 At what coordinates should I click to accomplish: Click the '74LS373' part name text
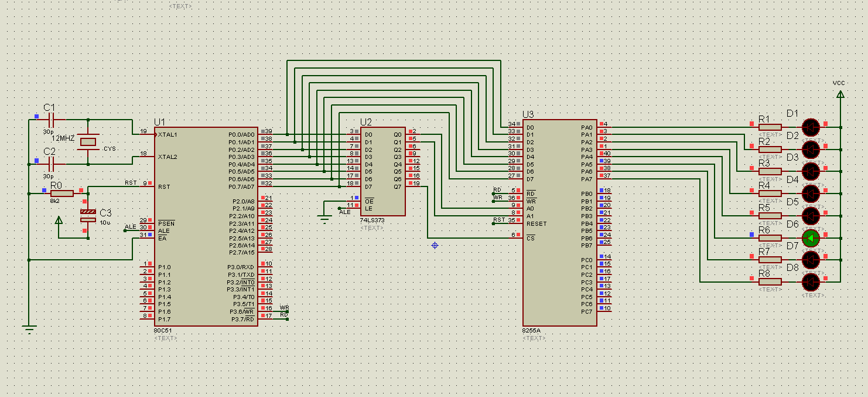pyautogui.click(x=372, y=220)
